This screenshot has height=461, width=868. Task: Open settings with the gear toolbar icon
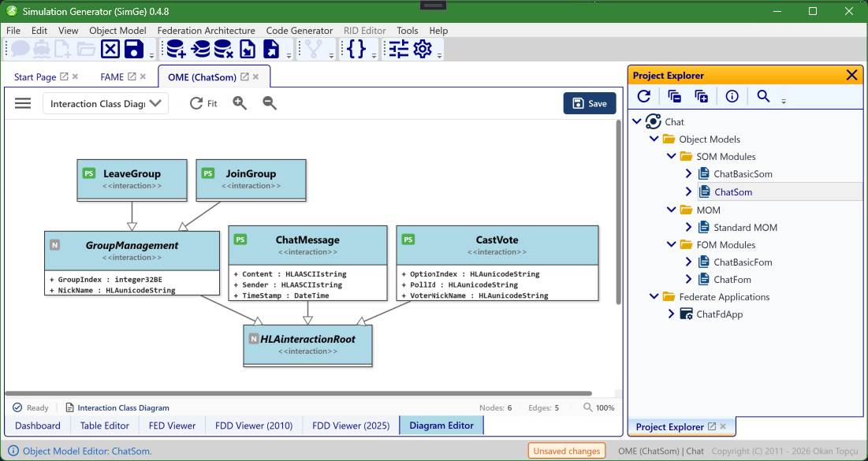(423, 50)
